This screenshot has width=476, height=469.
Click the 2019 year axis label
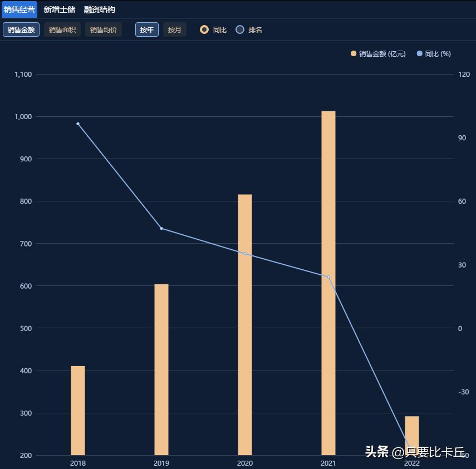point(161,463)
